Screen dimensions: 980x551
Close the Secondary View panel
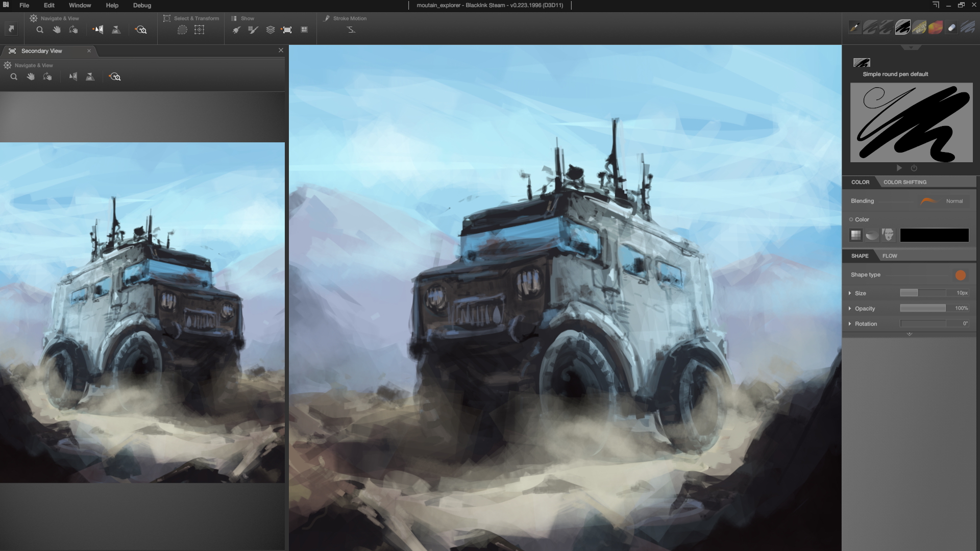(x=281, y=50)
